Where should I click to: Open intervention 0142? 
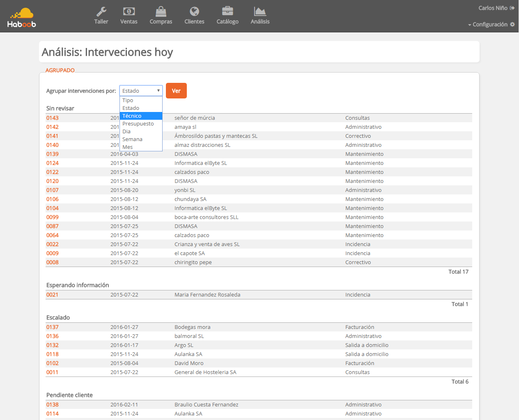(x=53, y=127)
